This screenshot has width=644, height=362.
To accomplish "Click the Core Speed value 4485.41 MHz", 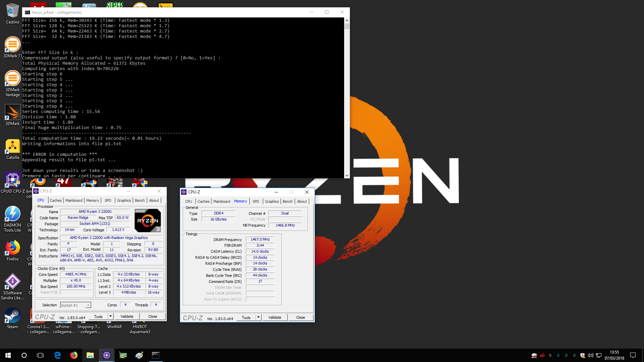I will pyautogui.click(x=76, y=274).
